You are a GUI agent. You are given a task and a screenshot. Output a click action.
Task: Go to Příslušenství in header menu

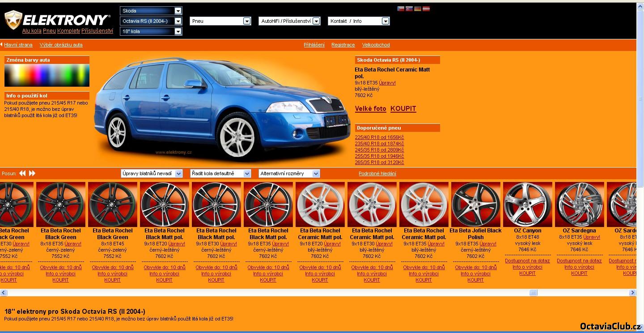click(x=97, y=31)
